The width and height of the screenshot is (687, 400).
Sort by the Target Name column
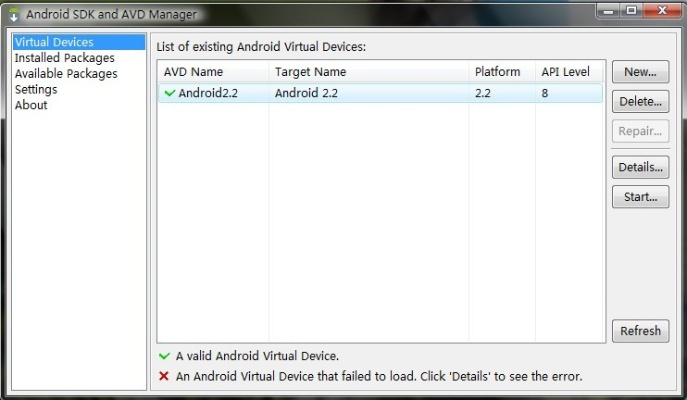coord(310,72)
